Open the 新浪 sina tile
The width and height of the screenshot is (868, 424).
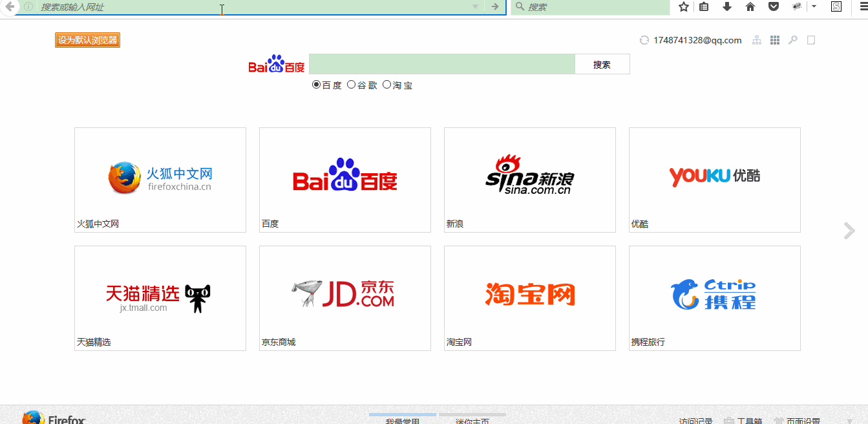(530, 180)
